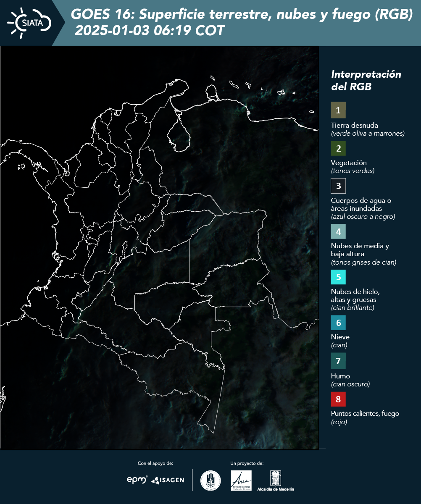Click 'Nubes de hielo, altas y gruesas'
Image resolution: width=421 pixels, height=504 pixels.
coord(355,296)
